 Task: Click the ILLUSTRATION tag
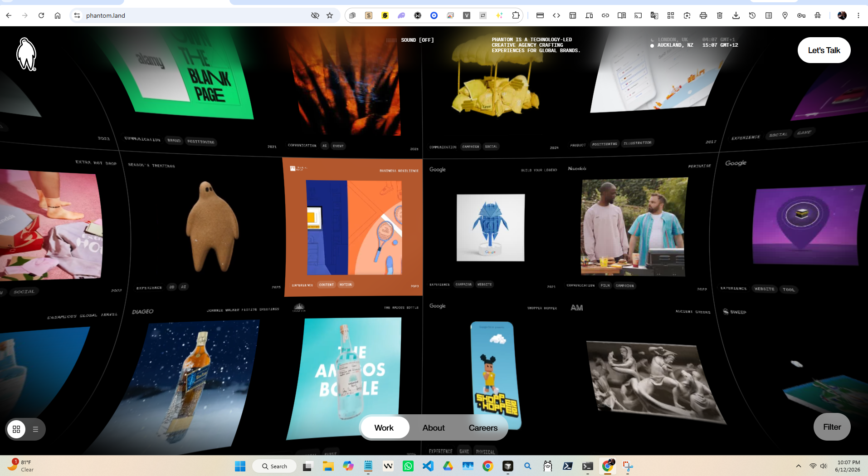pyautogui.click(x=637, y=143)
